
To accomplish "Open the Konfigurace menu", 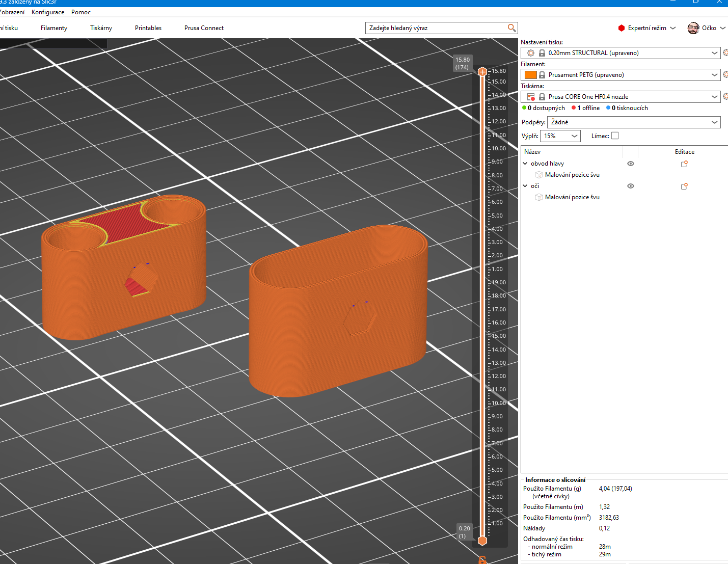I will (x=48, y=12).
